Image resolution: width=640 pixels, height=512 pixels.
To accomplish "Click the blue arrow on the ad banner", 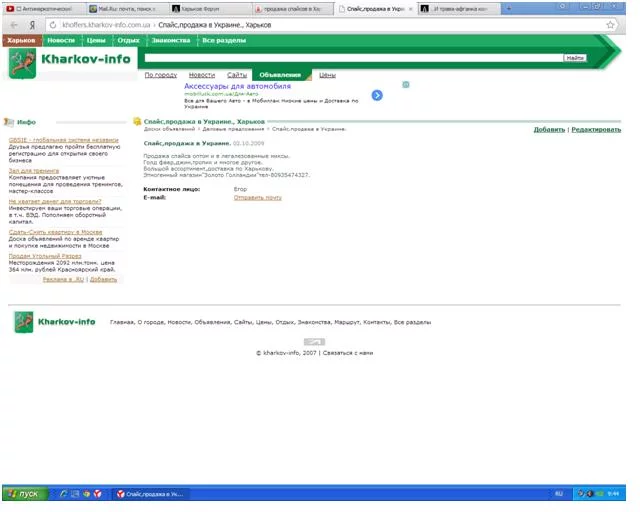I will click(377, 96).
